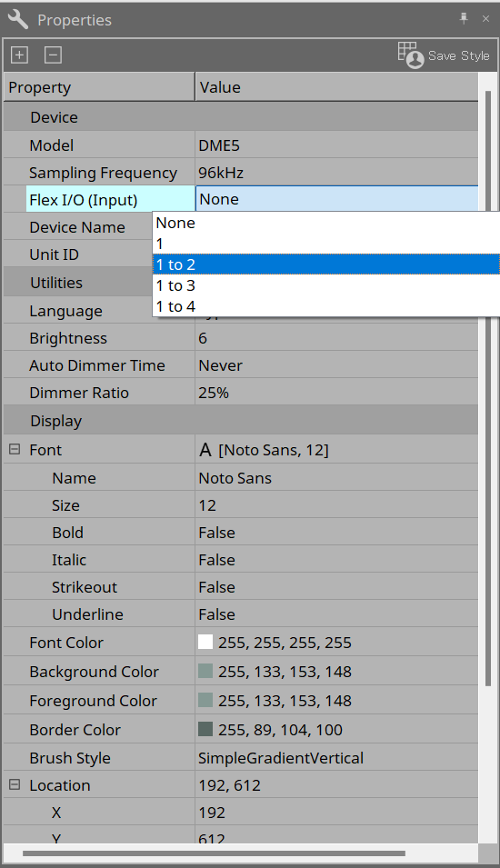The image size is (500, 868).
Task: Click the collapse all minus icon
Action: coord(53,55)
